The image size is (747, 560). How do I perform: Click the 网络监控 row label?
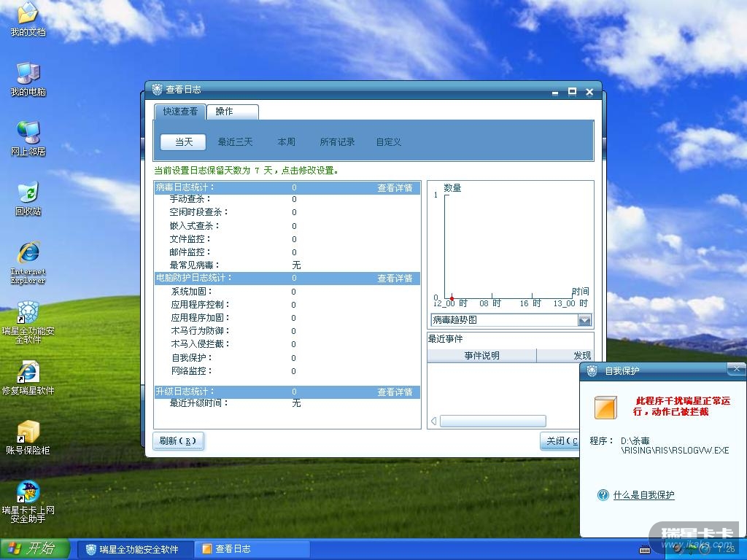(x=192, y=371)
